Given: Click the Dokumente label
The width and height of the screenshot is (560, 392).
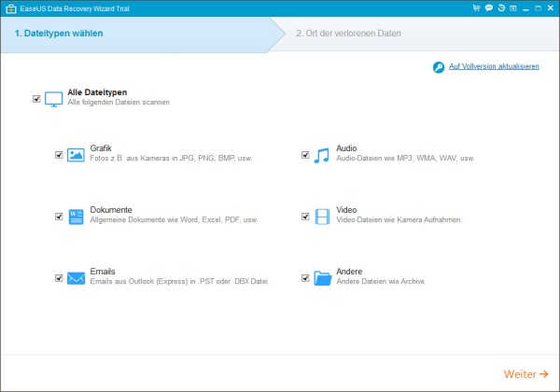Looking at the screenshot, I should pos(111,210).
